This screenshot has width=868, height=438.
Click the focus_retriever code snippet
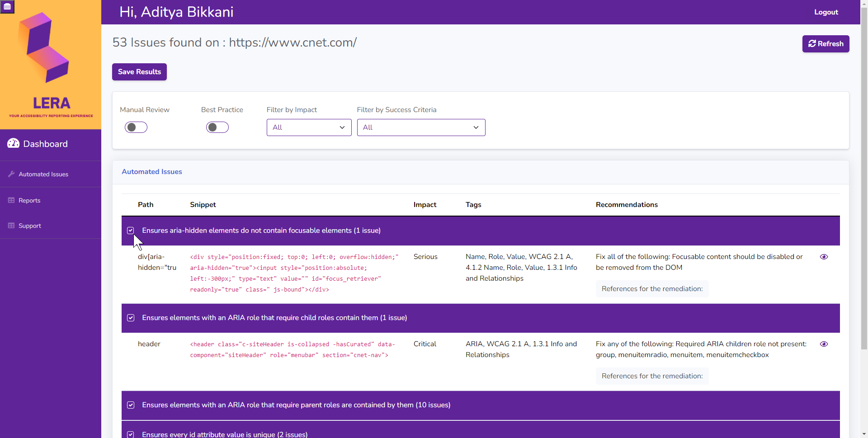pyautogui.click(x=294, y=273)
